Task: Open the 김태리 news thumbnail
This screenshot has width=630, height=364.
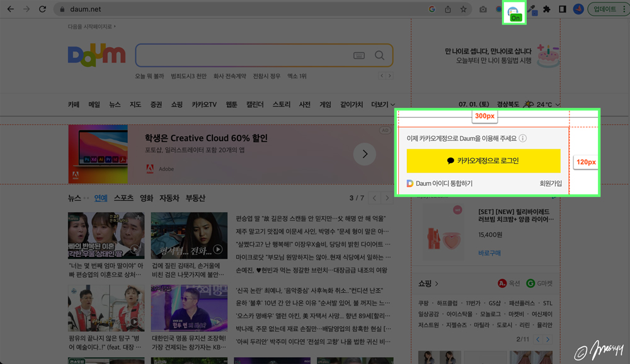Action: pos(189,236)
